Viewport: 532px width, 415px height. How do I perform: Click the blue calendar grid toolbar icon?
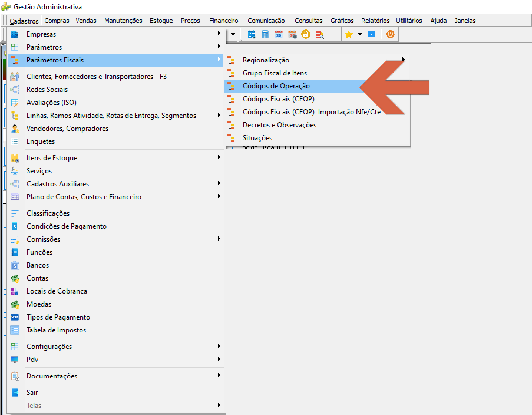(x=252, y=34)
